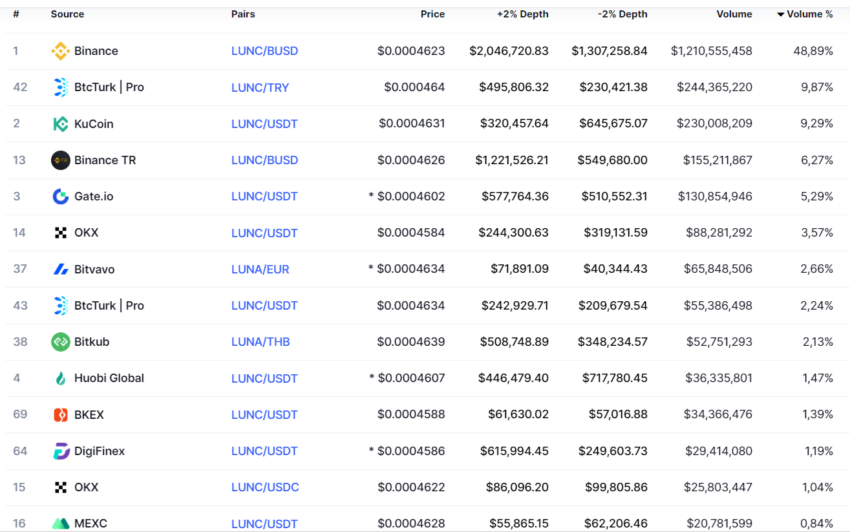Click the Binance TR logo icon

click(60, 160)
